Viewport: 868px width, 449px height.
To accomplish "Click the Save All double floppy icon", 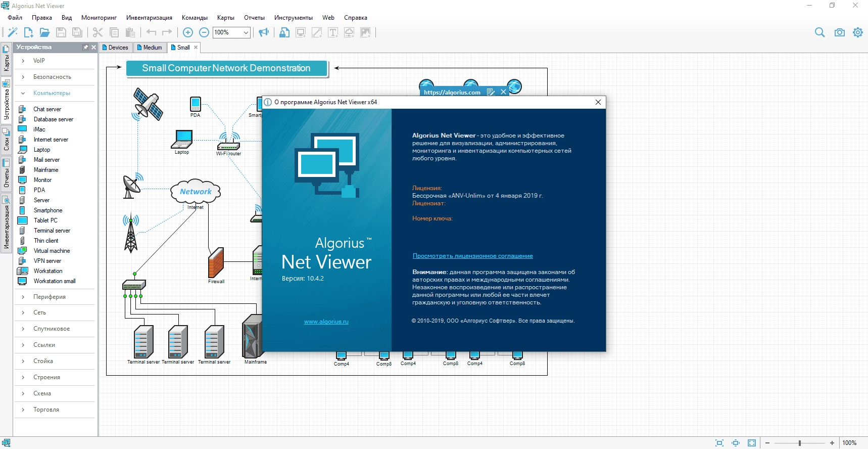I will click(77, 32).
